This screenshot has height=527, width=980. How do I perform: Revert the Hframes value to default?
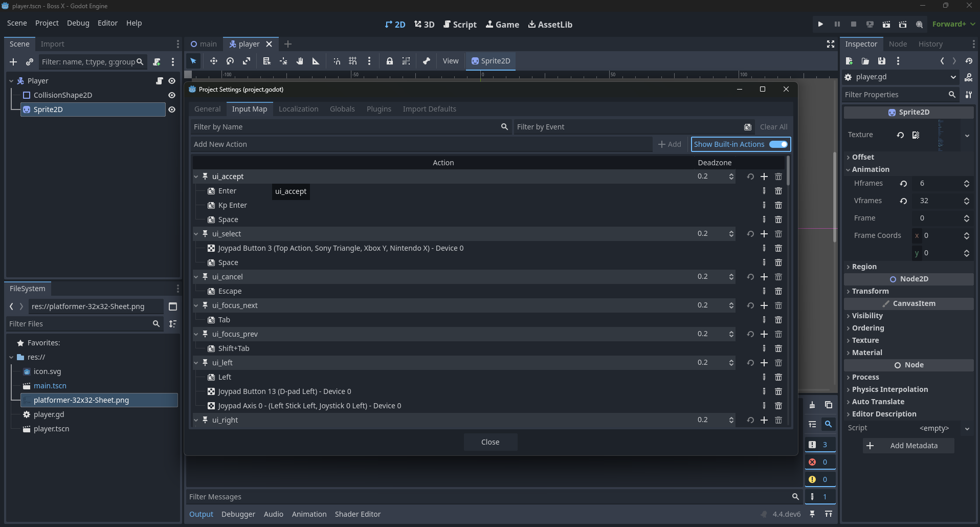click(x=903, y=184)
